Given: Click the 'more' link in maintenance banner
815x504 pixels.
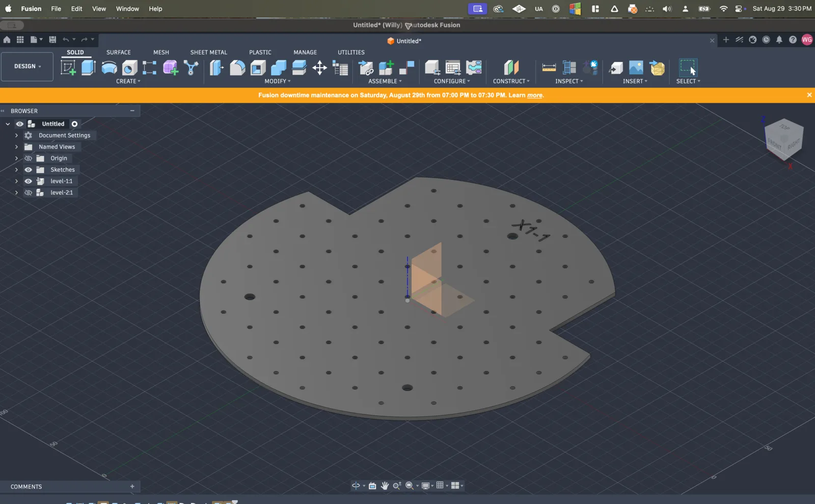Looking at the screenshot, I should click(534, 95).
